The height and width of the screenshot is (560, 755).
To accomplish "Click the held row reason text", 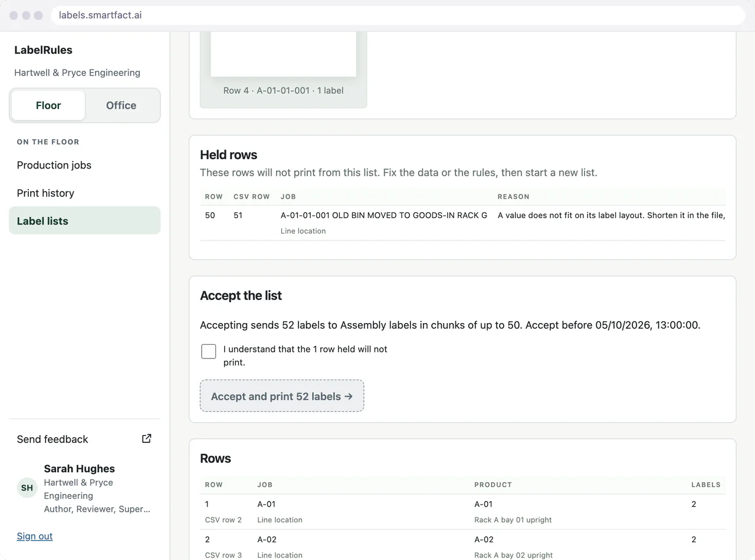I will click(611, 215).
